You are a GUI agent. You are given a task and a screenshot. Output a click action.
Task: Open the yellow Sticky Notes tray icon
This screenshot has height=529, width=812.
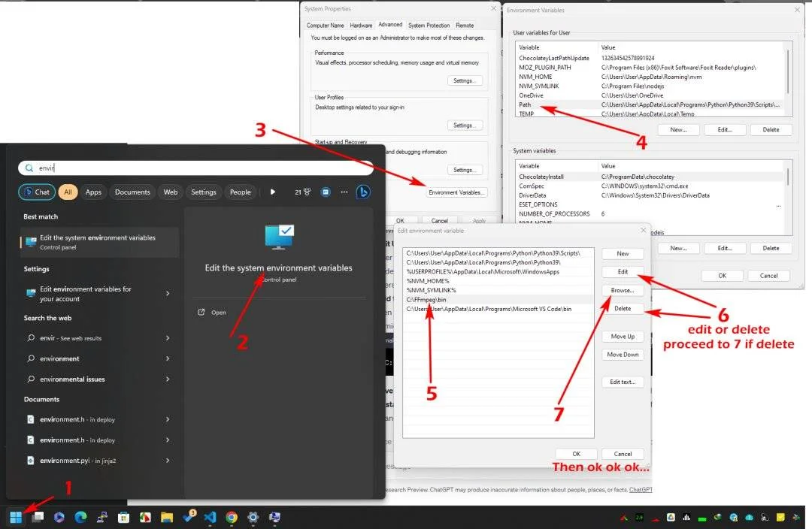(780, 517)
